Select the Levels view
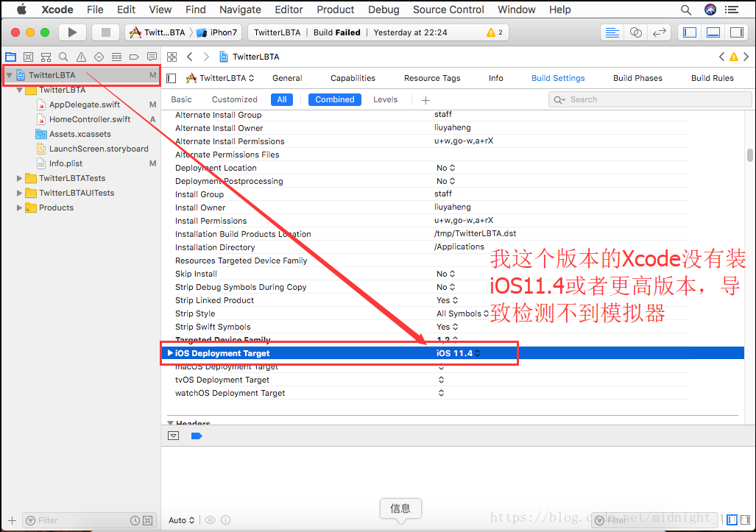The height and width of the screenshot is (532, 756). (385, 99)
